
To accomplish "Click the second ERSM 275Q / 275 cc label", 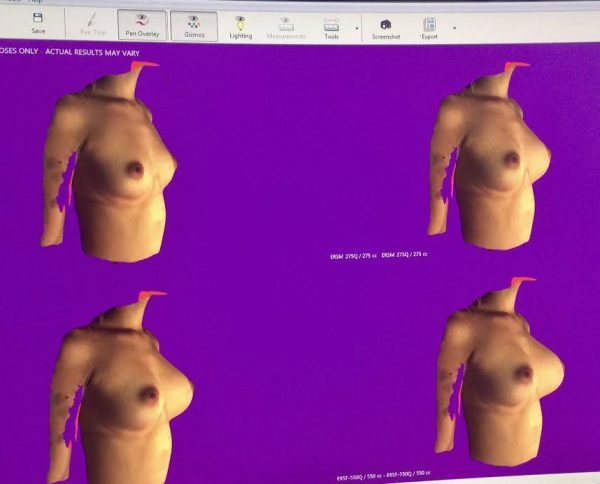I will pyautogui.click(x=405, y=256).
